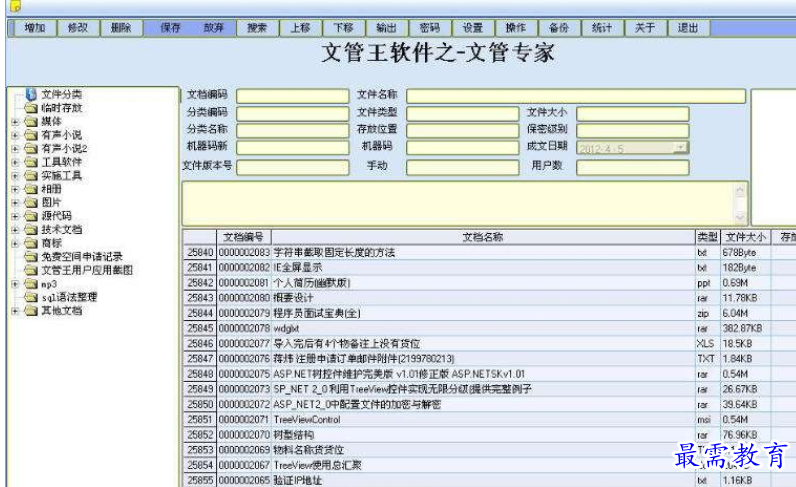Expand the 技术文档 tree node

click(x=15, y=230)
